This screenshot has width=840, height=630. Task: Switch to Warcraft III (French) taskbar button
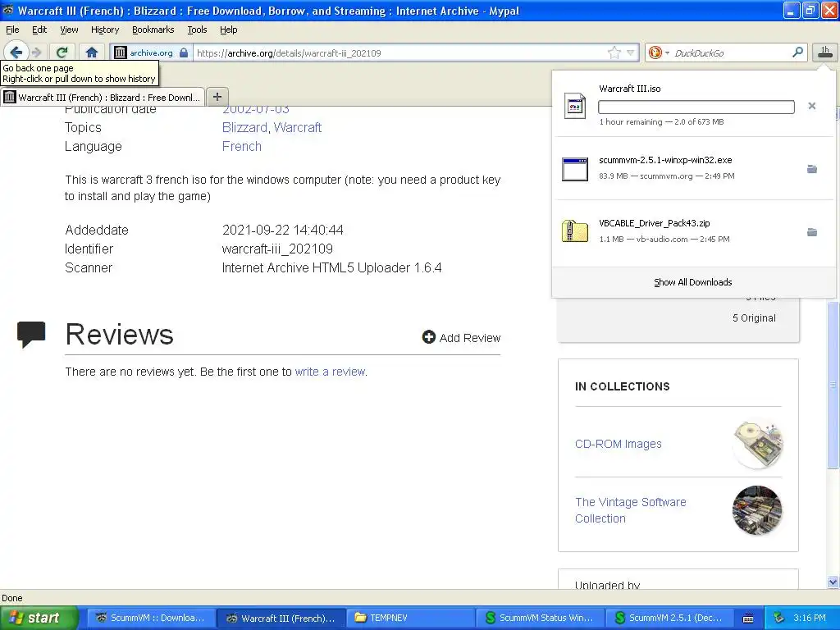pos(281,618)
